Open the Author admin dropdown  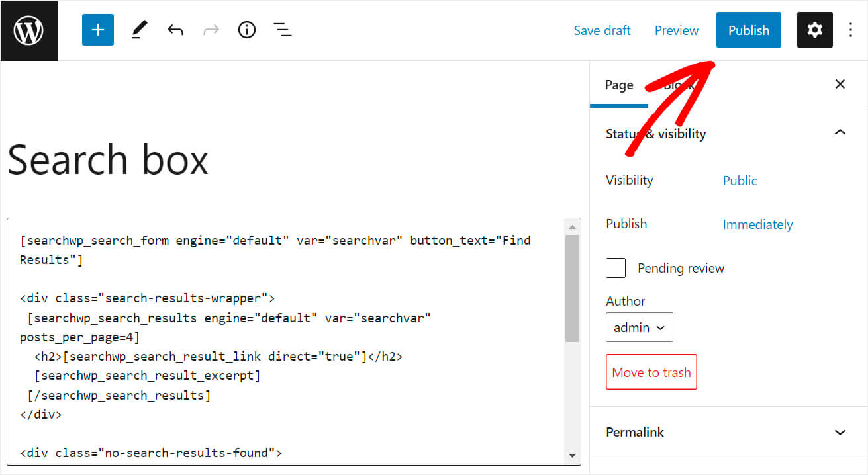point(638,327)
